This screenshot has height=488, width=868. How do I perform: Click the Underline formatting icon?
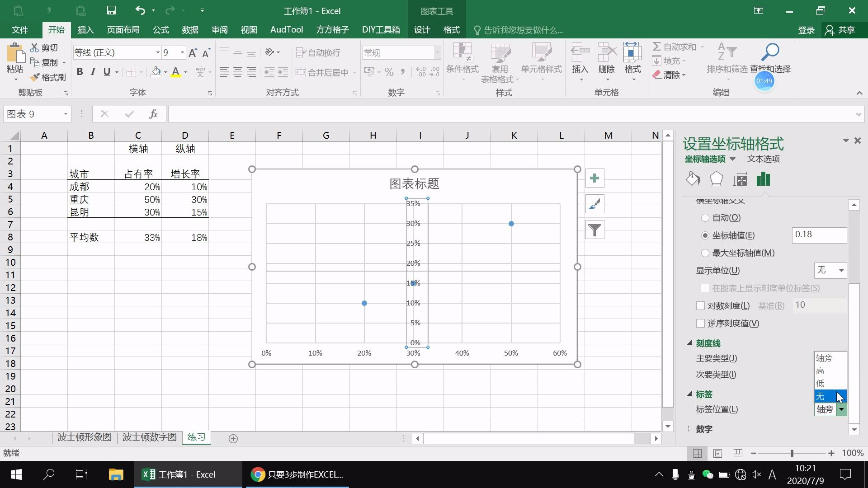pos(107,71)
